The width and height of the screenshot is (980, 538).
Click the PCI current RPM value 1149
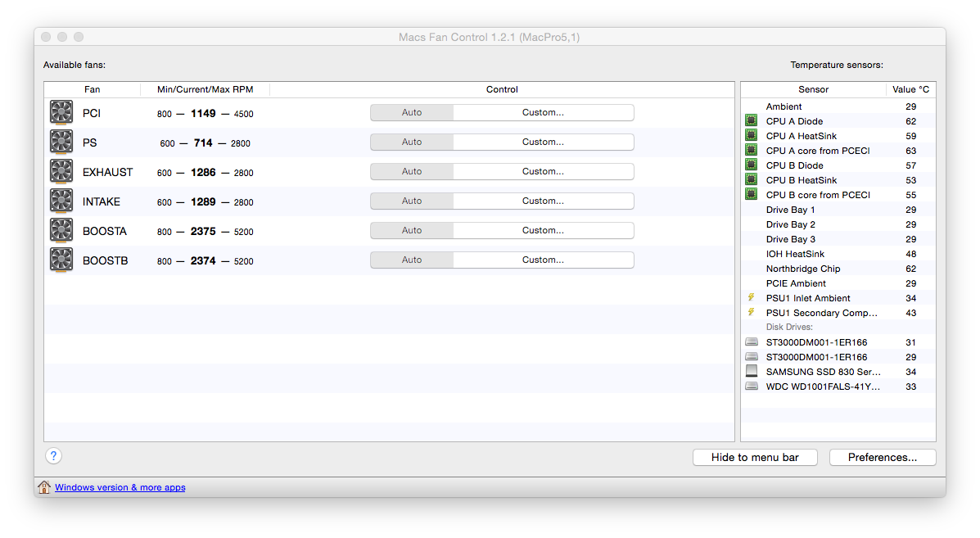coord(203,113)
